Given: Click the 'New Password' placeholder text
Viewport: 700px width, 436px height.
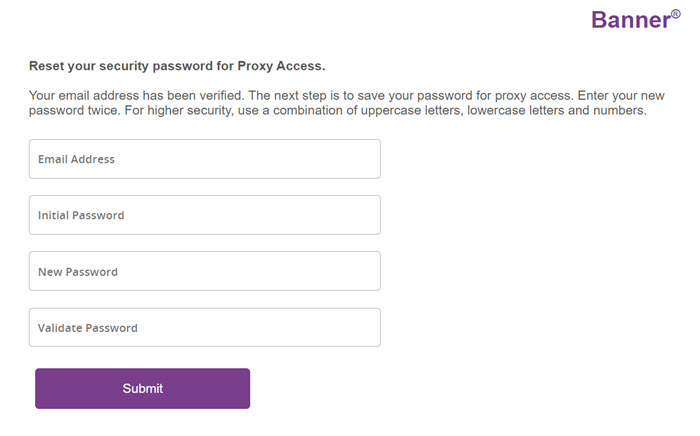Looking at the screenshot, I should coord(78,271).
